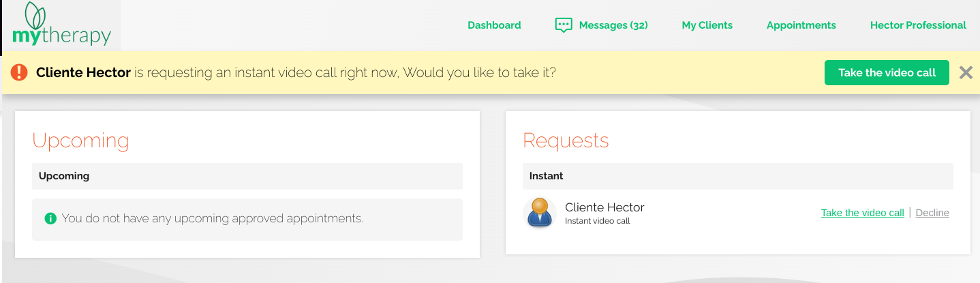Screen dimensions: 980x283
Task: Click the Cliente Hector name in Requests
Action: (604, 207)
